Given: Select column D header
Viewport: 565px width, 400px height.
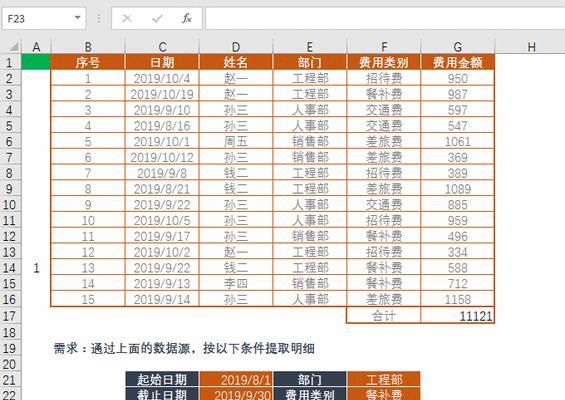Looking at the screenshot, I should coord(236,47).
